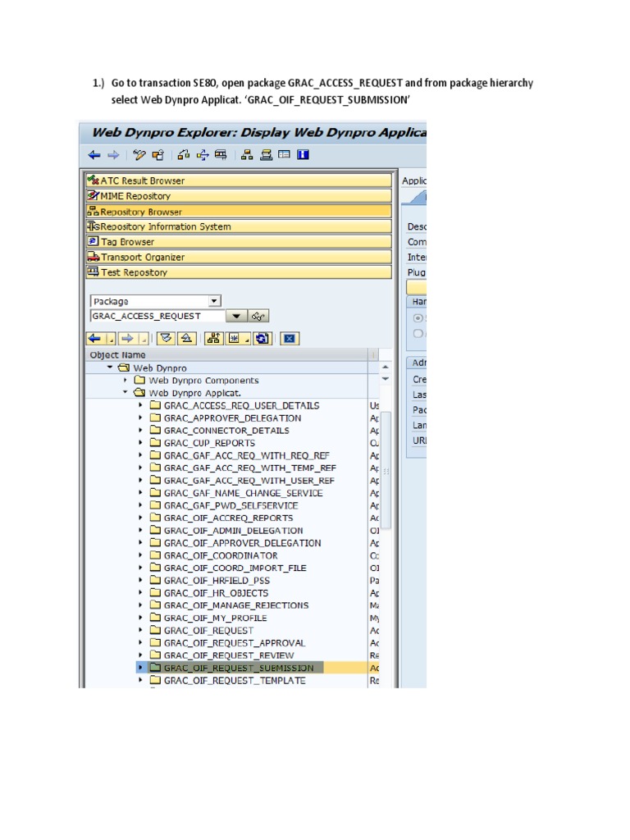The height and width of the screenshot is (840, 630).
Task: Click navigation Forward arrow above Object Name
Action: tap(127, 339)
